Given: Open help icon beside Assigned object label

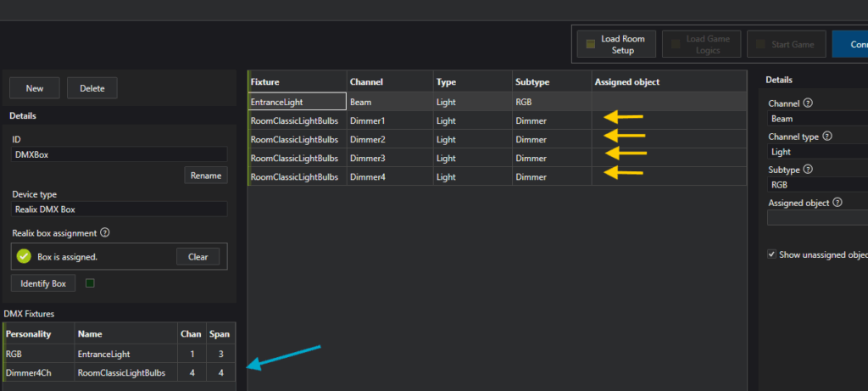Looking at the screenshot, I should [x=837, y=203].
